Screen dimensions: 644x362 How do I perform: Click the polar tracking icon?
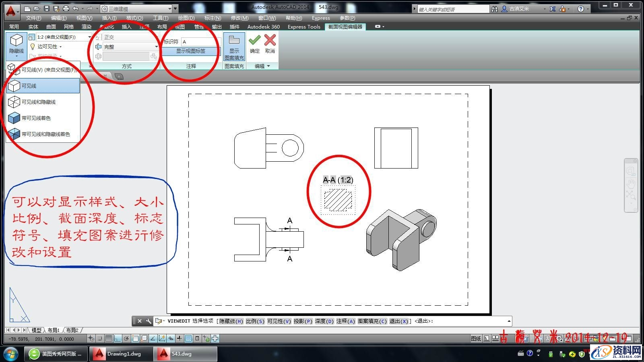[x=126, y=338]
